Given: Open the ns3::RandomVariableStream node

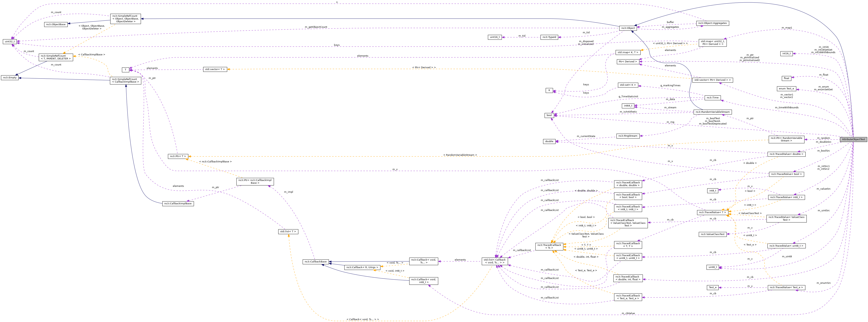Looking at the screenshot, I should [x=712, y=112].
